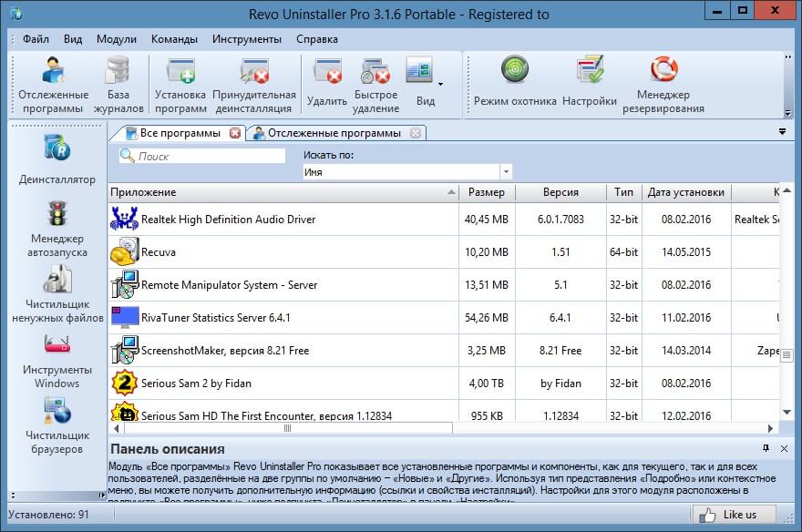Click vertical scrollbar down arrow of program list
This screenshot has width=802, height=532.
787,413
